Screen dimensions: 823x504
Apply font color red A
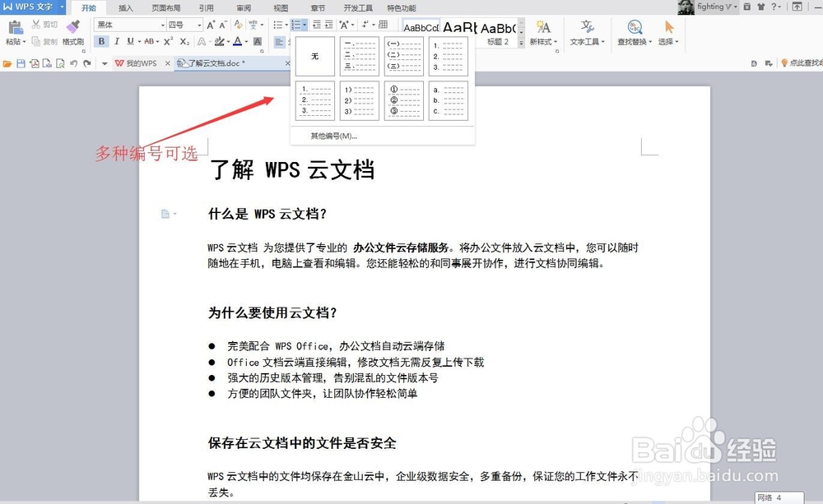[x=237, y=41]
